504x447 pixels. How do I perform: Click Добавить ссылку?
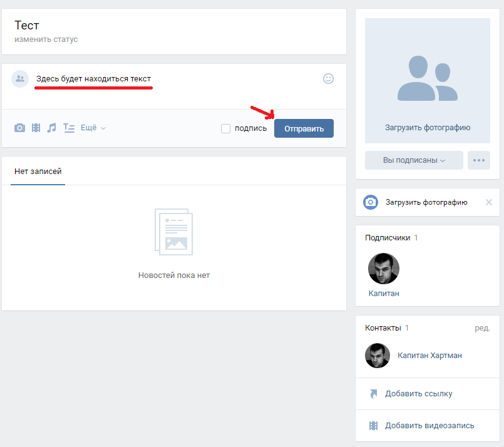pos(418,394)
